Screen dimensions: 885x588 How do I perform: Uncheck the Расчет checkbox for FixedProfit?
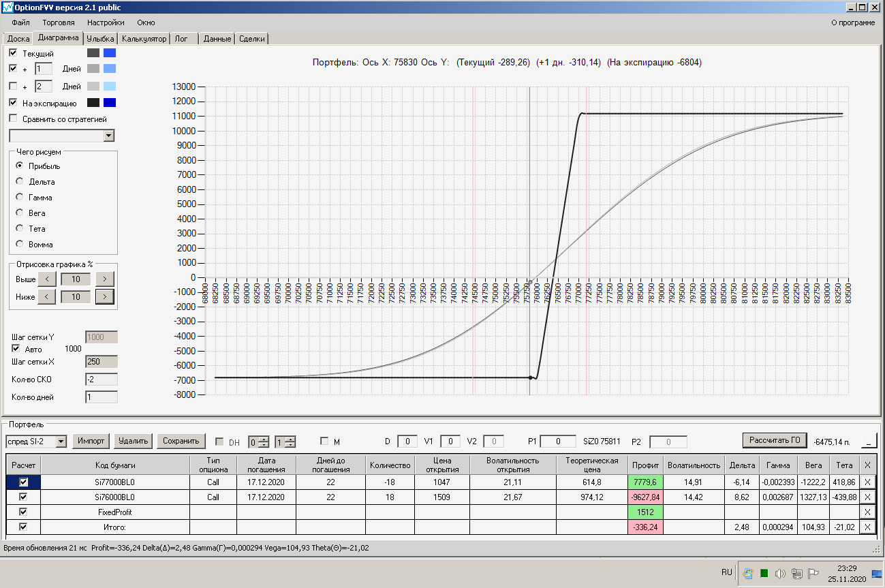(x=24, y=512)
